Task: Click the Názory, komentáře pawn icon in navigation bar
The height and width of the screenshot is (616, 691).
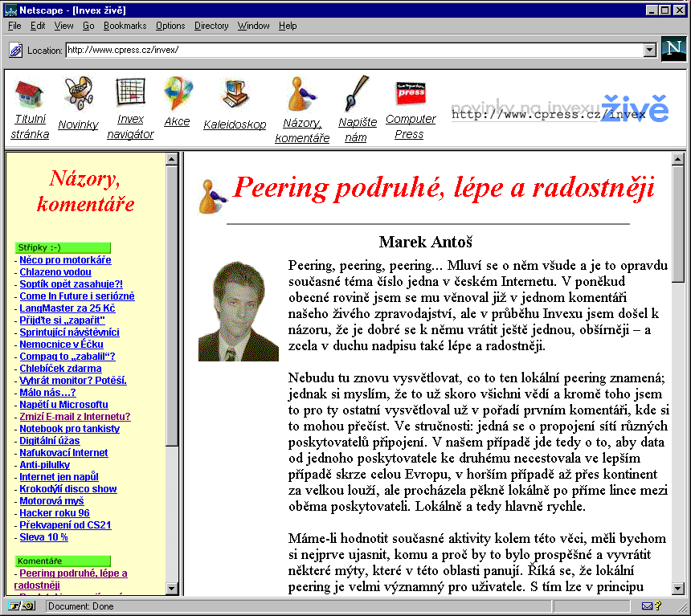Action: click(x=301, y=93)
